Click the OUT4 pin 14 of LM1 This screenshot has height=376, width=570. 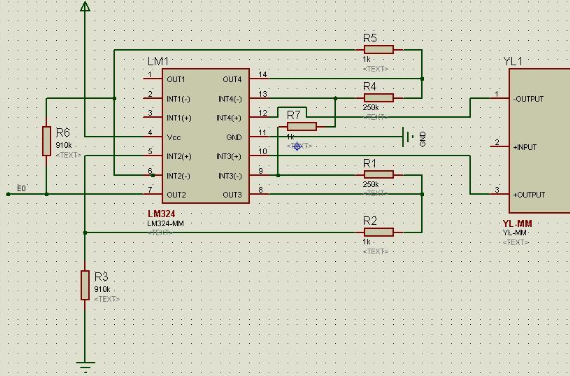pos(260,77)
